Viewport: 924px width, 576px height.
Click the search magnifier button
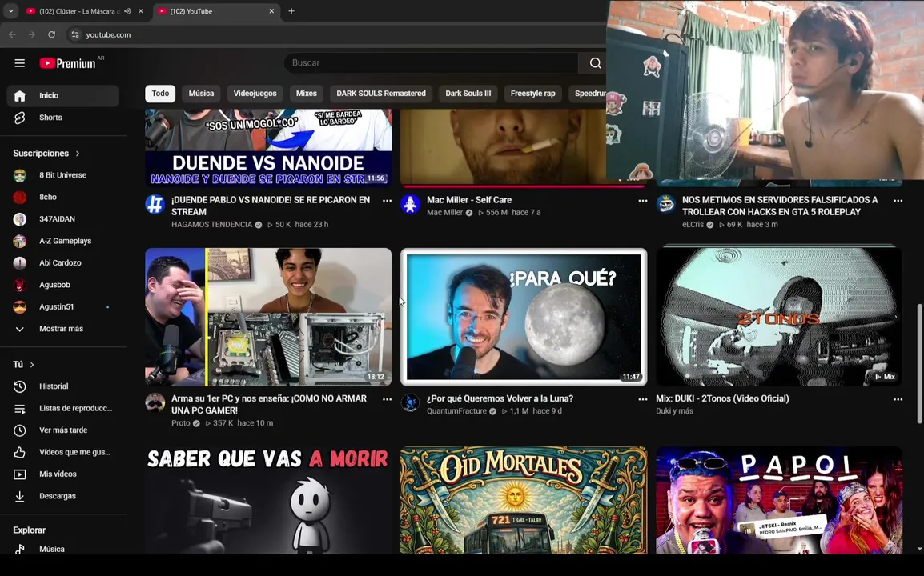point(595,63)
